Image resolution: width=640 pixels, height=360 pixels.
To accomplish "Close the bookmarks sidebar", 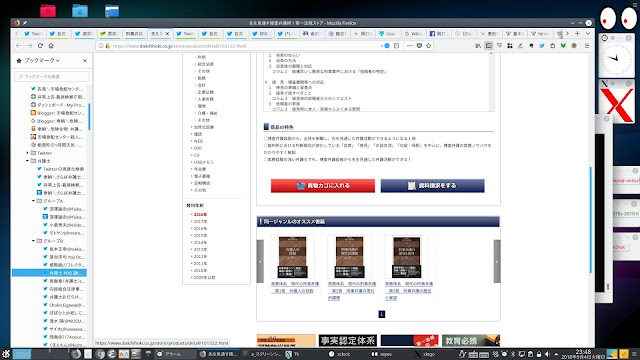I will (x=85, y=60).
